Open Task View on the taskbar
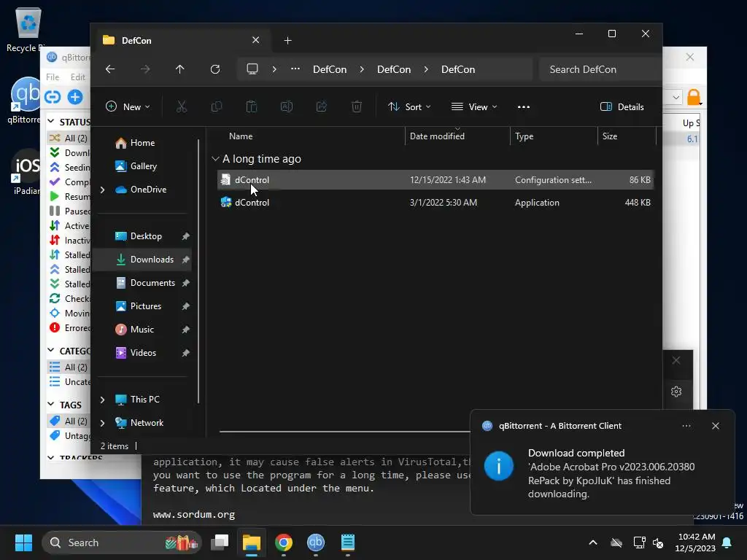The image size is (747, 560). (220, 542)
